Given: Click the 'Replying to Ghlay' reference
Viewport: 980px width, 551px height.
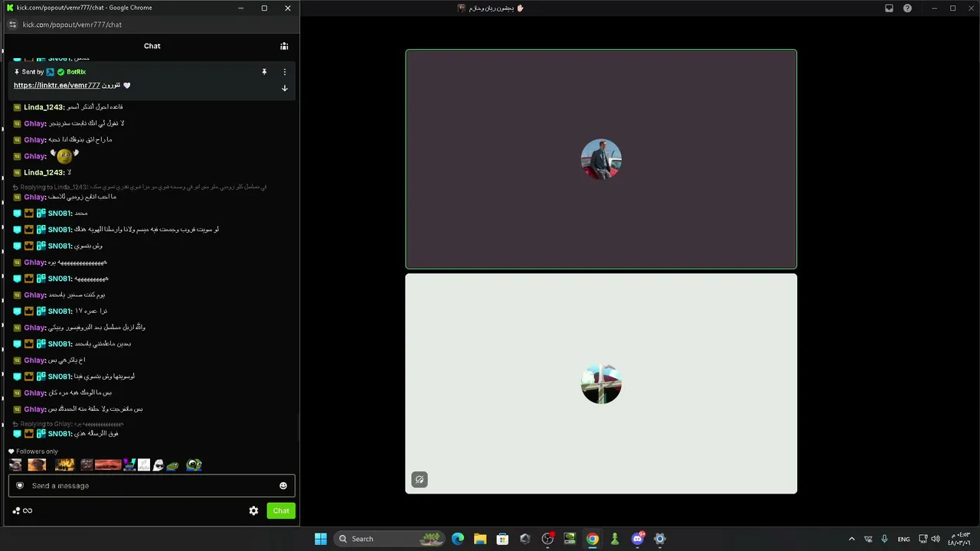Looking at the screenshot, I should [x=68, y=424].
